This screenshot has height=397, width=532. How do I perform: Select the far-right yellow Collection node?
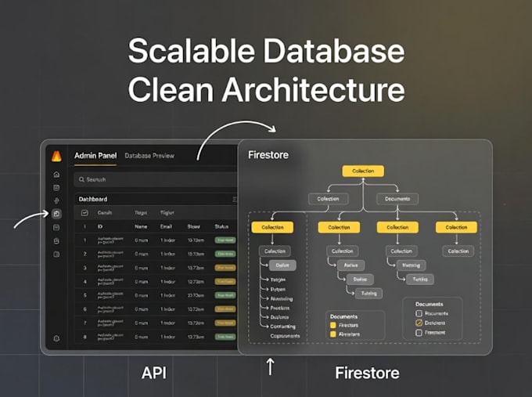[456, 227]
